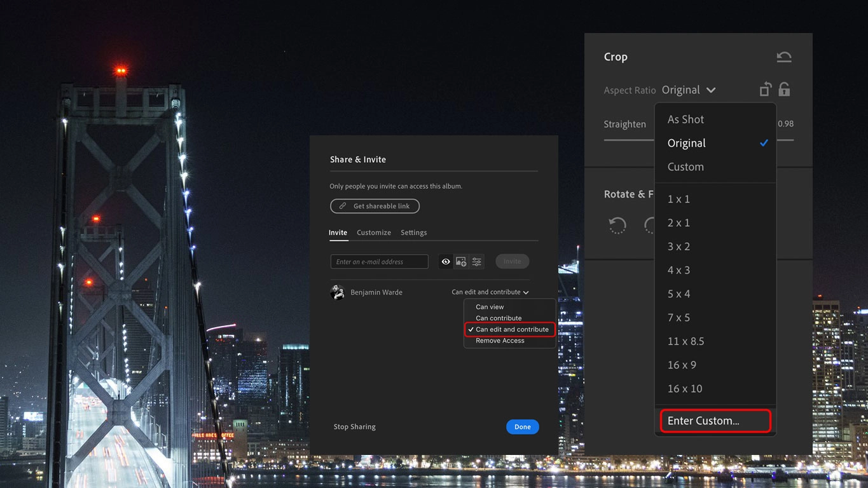This screenshot has width=868, height=488.
Task: Click the Get shareable link button
Action: click(375, 207)
